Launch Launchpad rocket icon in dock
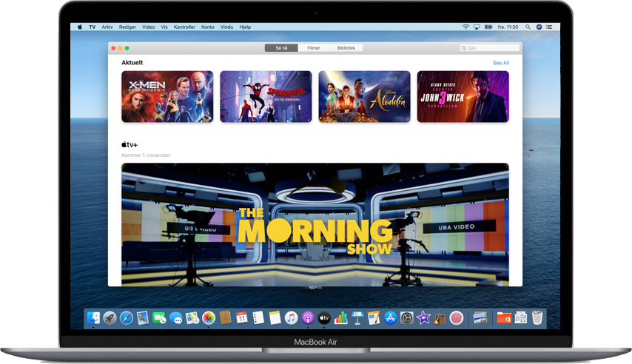This screenshot has height=364, width=632. (x=110, y=318)
